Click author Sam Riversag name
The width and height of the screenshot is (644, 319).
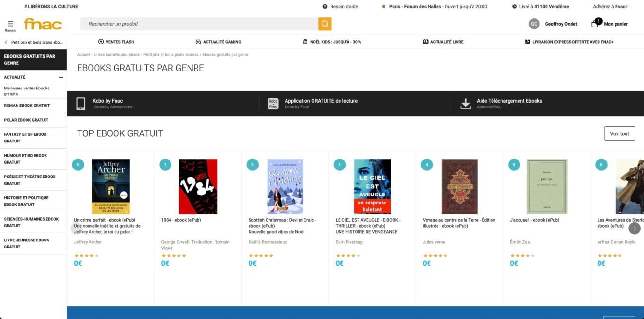coord(350,242)
